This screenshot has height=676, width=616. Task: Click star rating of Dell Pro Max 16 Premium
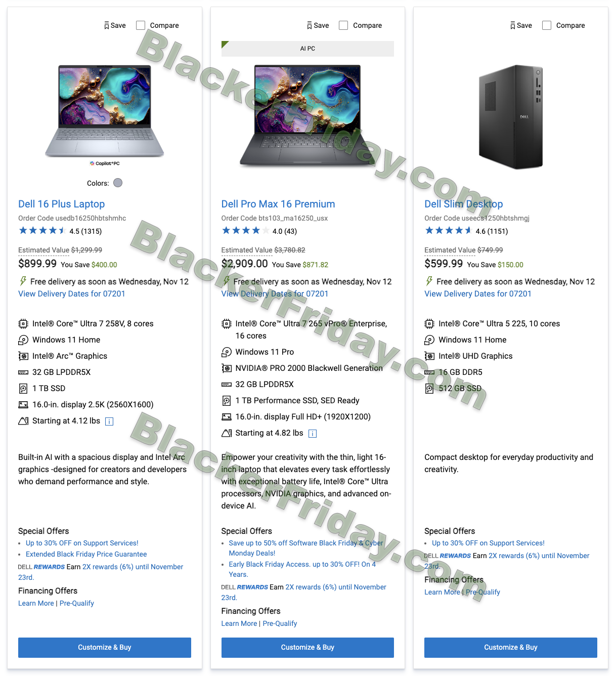point(245,231)
